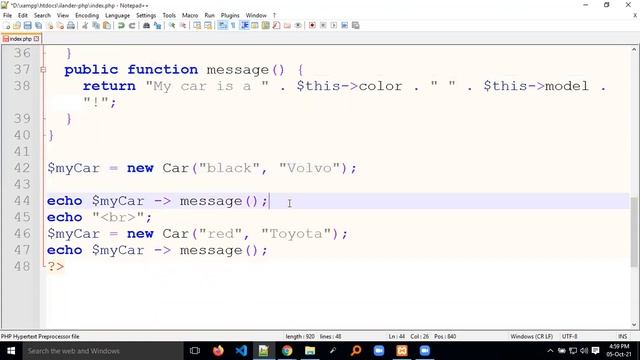
Task: Undo last edit with toolbar arrow
Action: click(121, 25)
